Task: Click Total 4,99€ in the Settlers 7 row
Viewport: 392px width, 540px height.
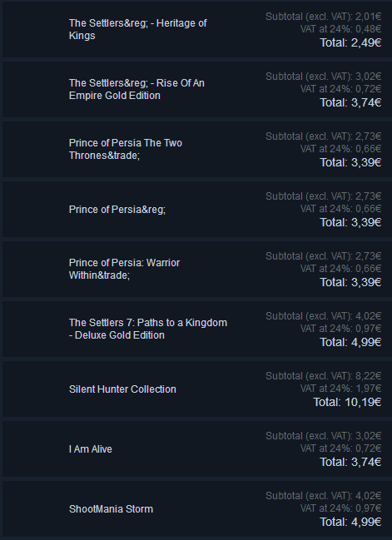Action: tap(350, 342)
